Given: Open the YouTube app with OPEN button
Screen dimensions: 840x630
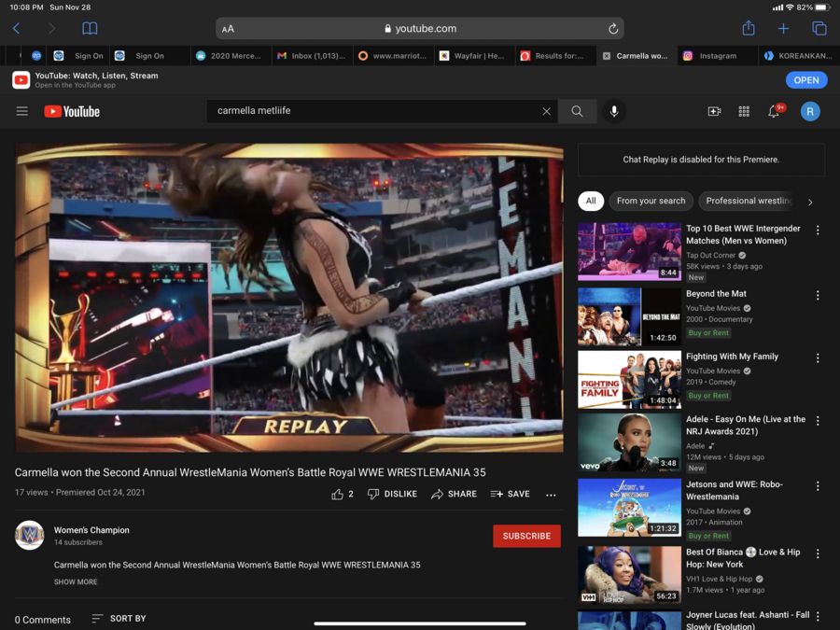Looking at the screenshot, I should (806, 80).
